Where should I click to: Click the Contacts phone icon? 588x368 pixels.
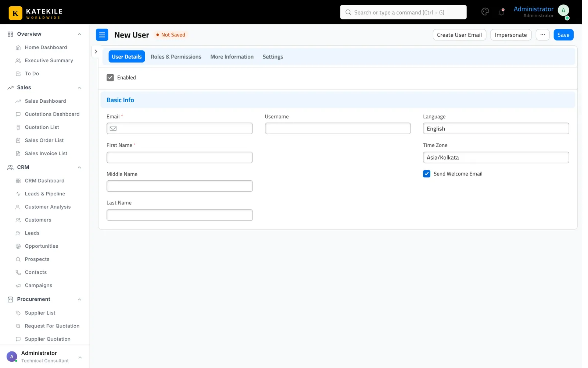pos(18,272)
